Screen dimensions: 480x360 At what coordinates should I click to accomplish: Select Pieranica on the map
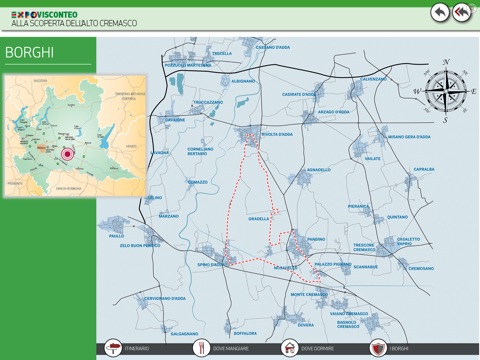click(x=358, y=206)
